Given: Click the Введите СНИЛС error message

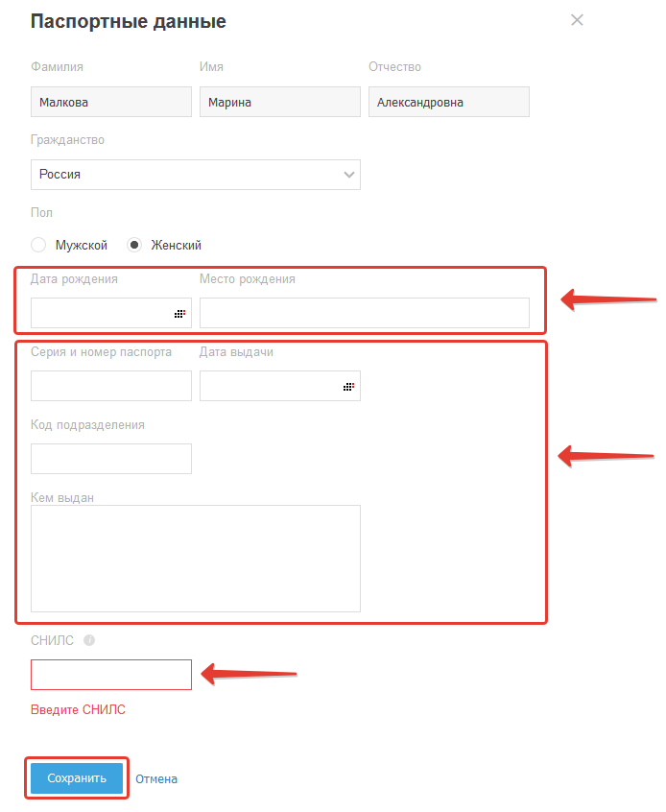Looking at the screenshot, I should [78, 710].
